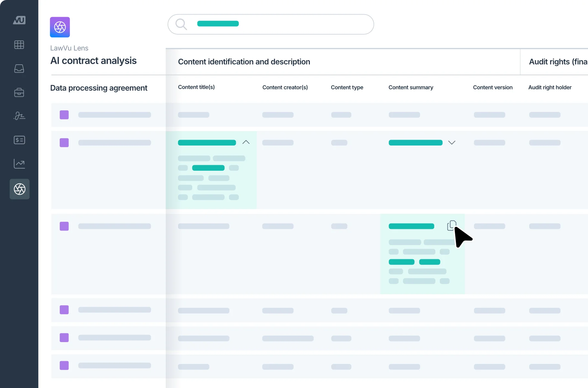The width and height of the screenshot is (588, 388).
Task: Collapse the expanded content title cell
Action: pos(246,142)
